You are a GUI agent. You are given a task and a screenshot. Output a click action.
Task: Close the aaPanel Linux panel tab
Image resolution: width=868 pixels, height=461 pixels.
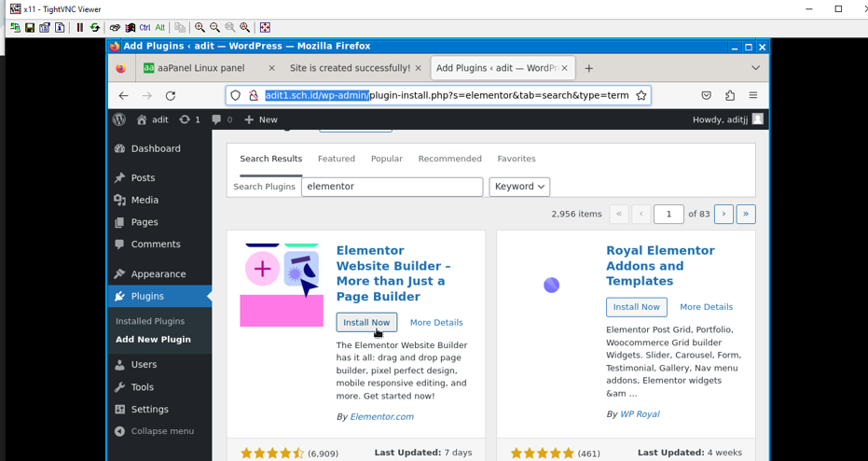pyautogui.click(x=271, y=68)
